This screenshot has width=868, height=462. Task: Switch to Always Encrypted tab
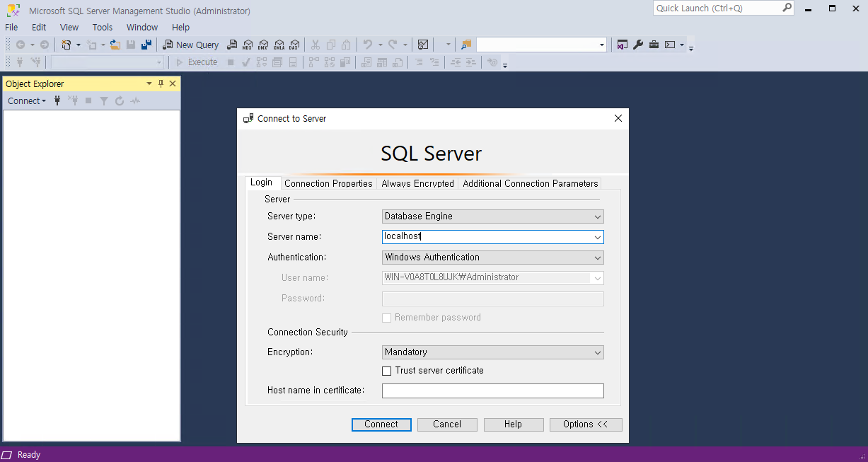click(x=418, y=183)
